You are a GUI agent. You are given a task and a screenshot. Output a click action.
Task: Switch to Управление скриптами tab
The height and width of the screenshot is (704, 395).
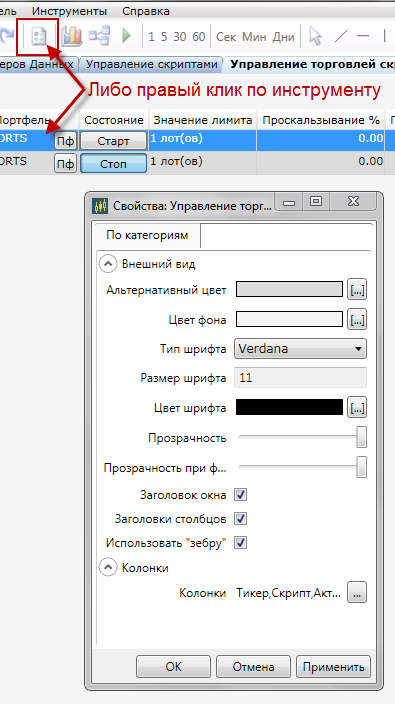coord(152,65)
